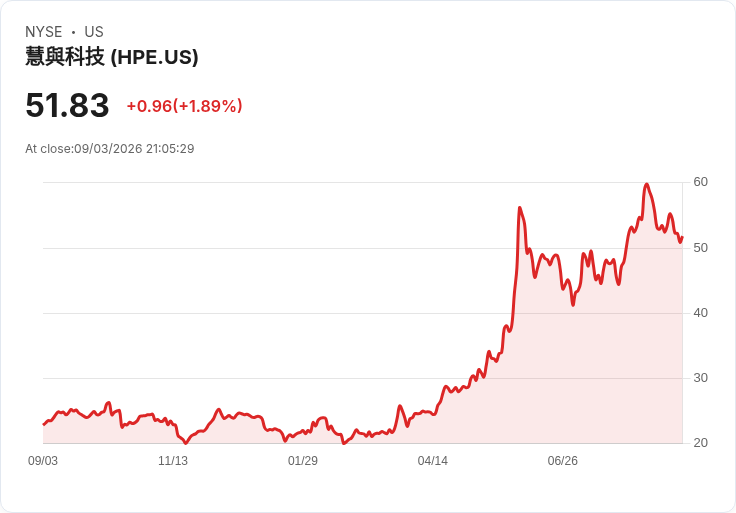Viewport: 736px width, 513px height.
Task: Select the current price 51.83
Action: 67,105
